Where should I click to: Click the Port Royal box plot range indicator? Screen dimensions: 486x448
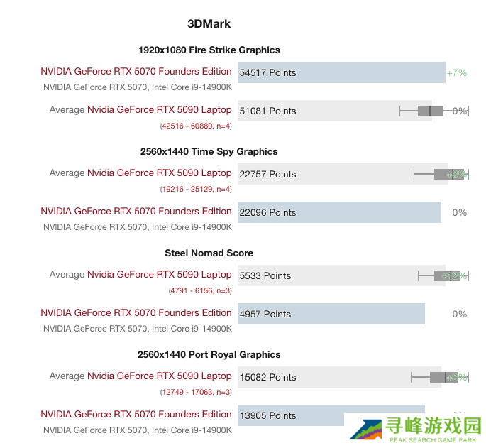click(x=440, y=377)
